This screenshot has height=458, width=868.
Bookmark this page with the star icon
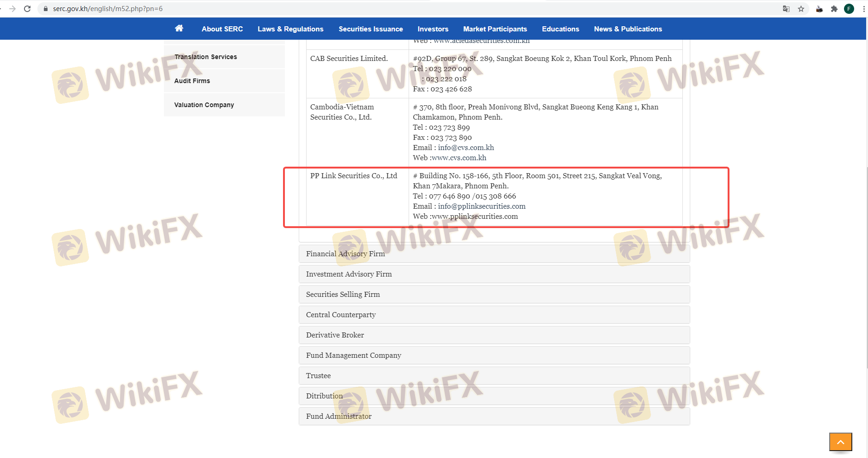pyautogui.click(x=801, y=9)
